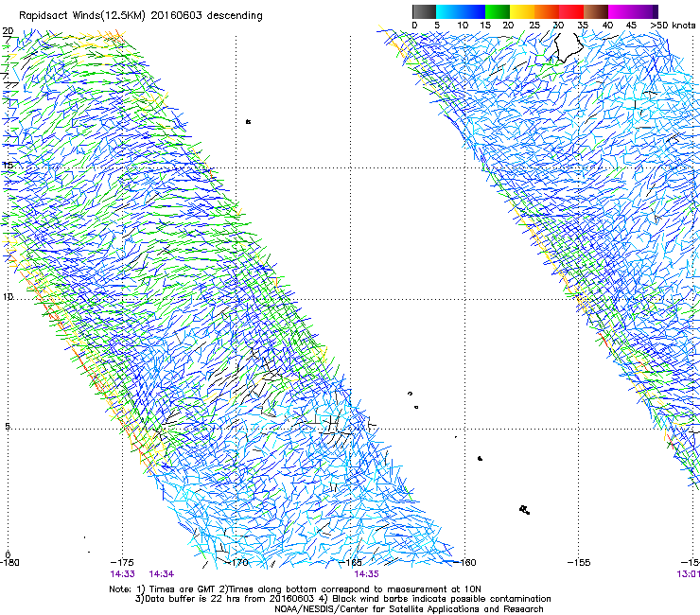
Task: Choose the magenta 40-45 knots legend swatch
Action: click(x=621, y=11)
